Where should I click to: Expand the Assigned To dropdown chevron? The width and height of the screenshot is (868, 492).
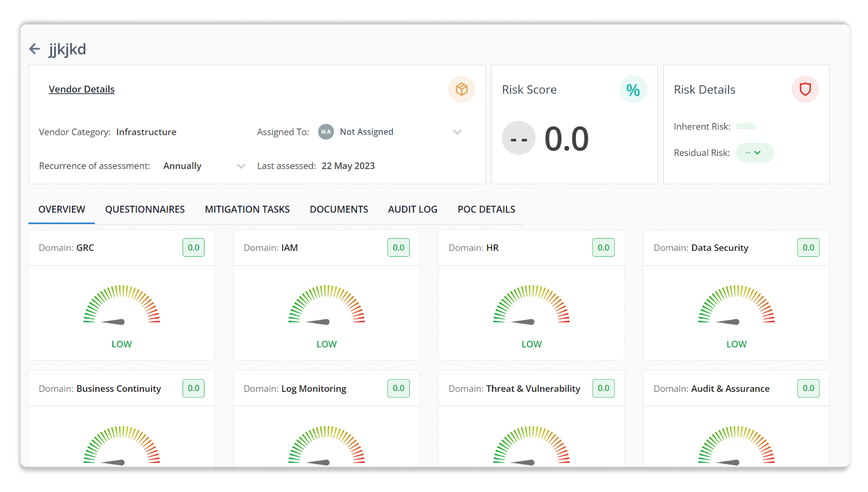[457, 132]
